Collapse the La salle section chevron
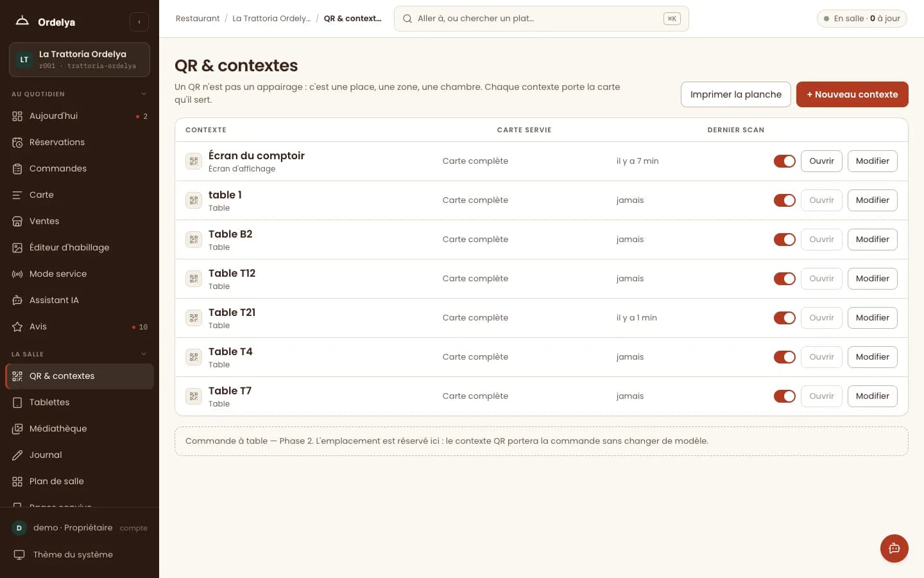924x578 pixels. coord(144,354)
